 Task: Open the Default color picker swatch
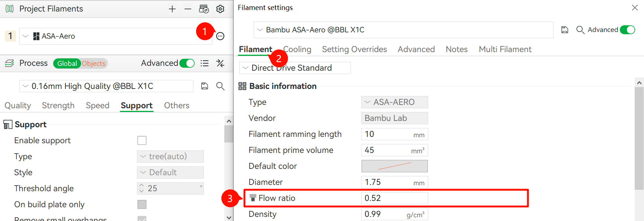click(394, 166)
